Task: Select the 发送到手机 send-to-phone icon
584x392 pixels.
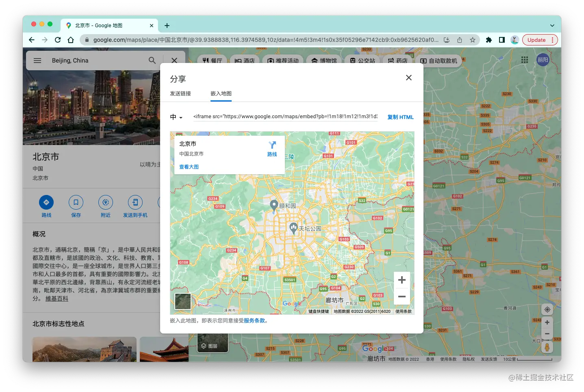Action: pyautogui.click(x=135, y=202)
